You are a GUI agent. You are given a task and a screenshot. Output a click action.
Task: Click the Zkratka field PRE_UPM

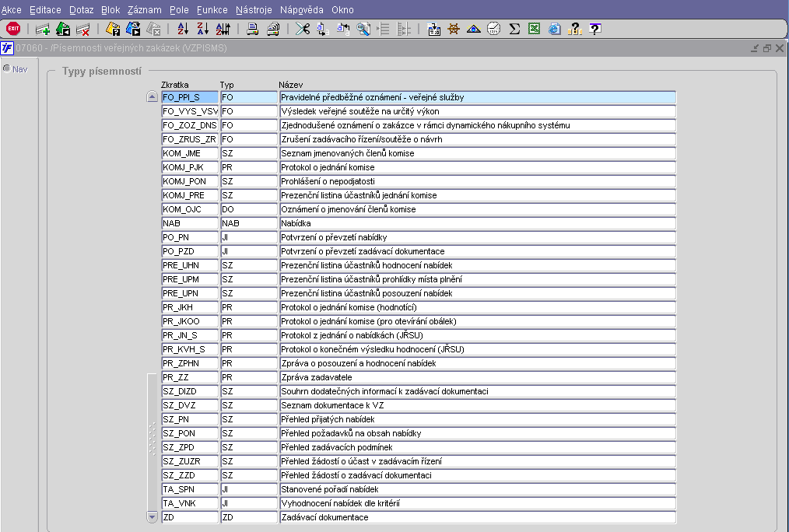[190, 279]
